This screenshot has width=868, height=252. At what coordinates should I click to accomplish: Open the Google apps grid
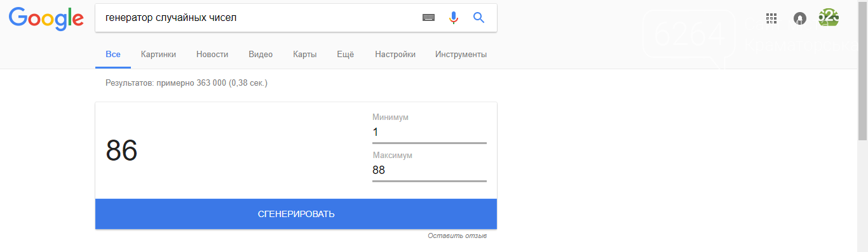coord(771,18)
